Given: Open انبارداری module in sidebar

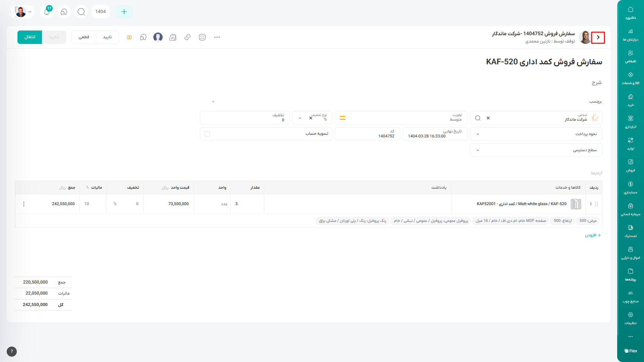Looking at the screenshot, I should 631,122.
